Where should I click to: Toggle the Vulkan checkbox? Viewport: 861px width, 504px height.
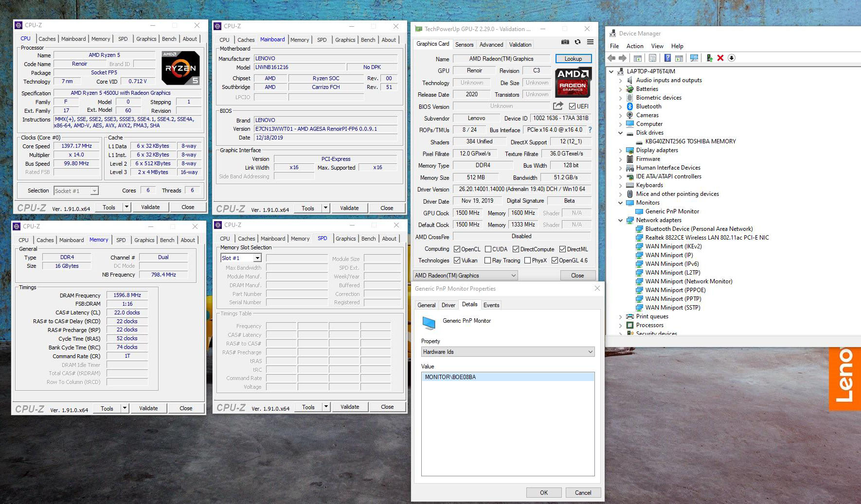pos(457,261)
